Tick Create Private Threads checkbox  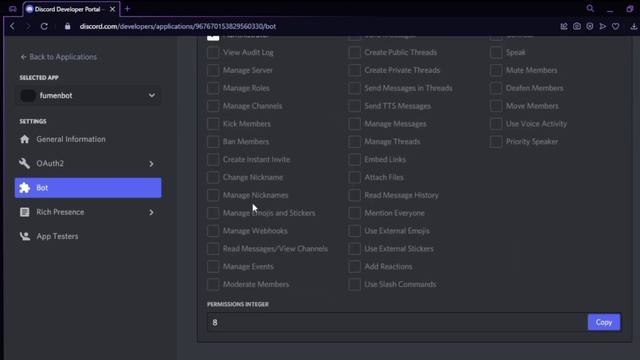[x=355, y=70]
